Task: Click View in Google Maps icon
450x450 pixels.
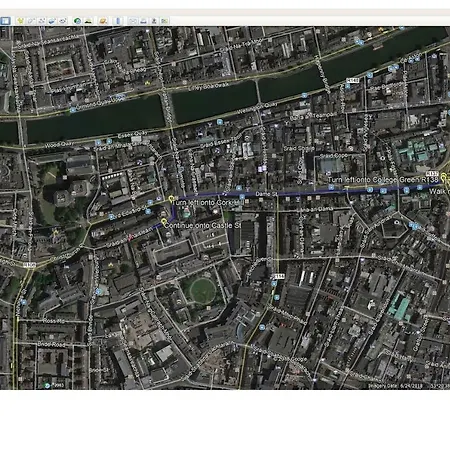Action: point(164,21)
